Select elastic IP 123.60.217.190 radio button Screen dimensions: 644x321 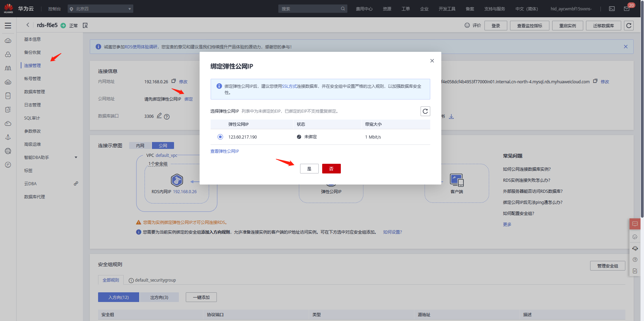point(220,137)
